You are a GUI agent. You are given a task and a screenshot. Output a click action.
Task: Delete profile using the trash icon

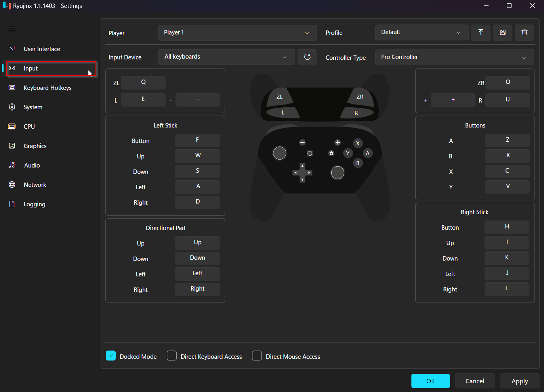(525, 32)
